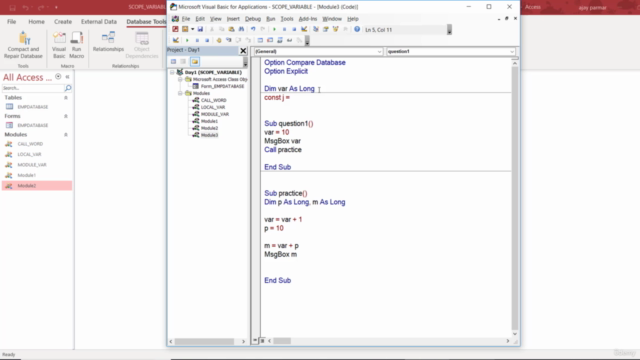This screenshot has height=360, width=640.
Task: Collapse the navigation pane with the double chevron
Action: (67, 77)
